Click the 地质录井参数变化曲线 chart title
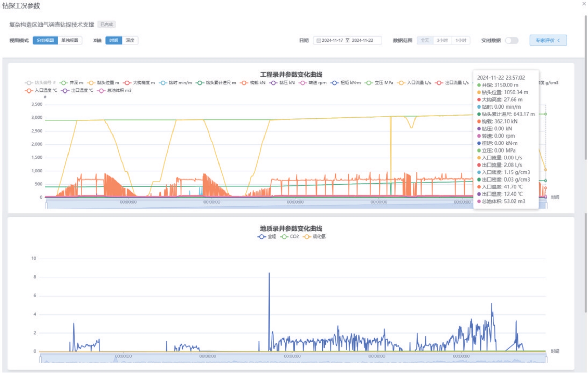 [x=291, y=229]
